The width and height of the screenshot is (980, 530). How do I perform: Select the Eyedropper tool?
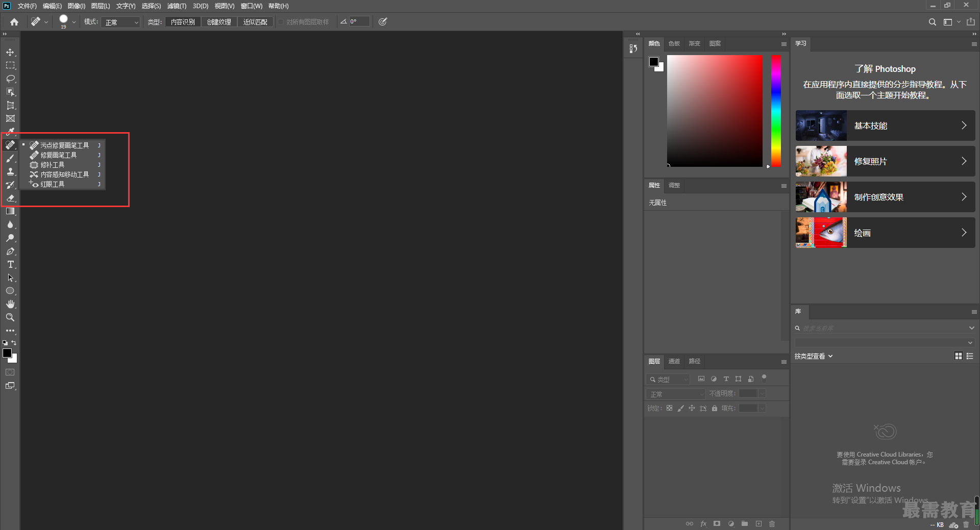[x=10, y=132]
